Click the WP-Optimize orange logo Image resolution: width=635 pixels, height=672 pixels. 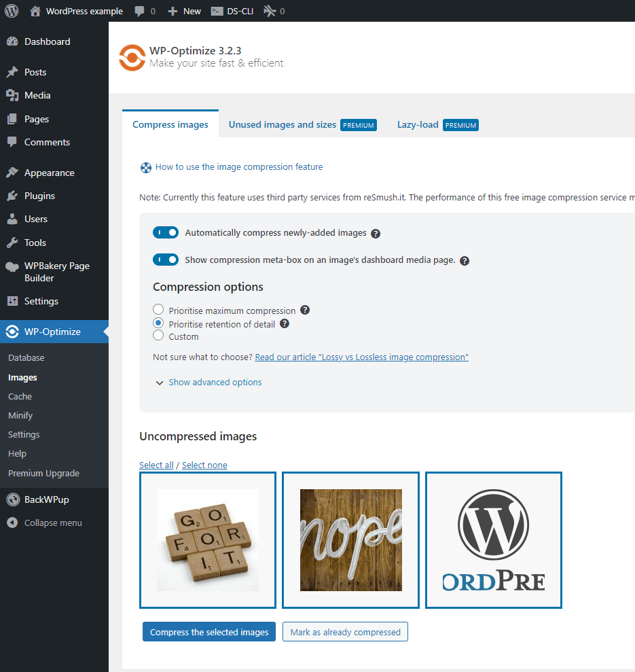(132, 58)
